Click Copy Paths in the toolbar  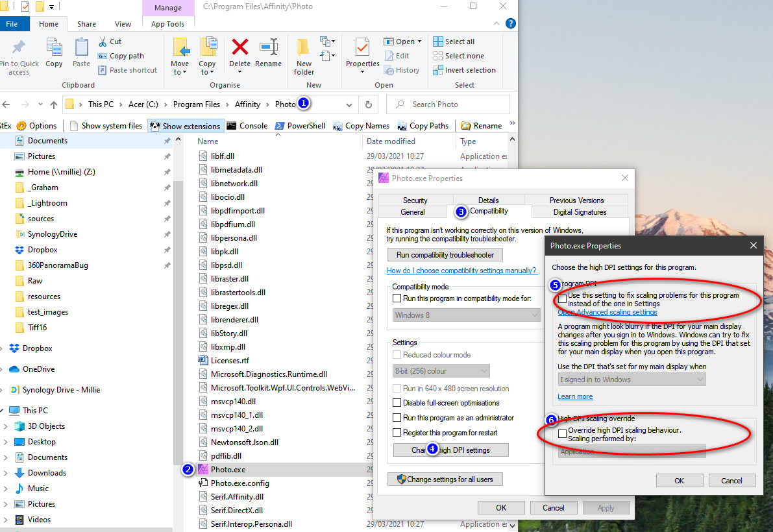(423, 126)
